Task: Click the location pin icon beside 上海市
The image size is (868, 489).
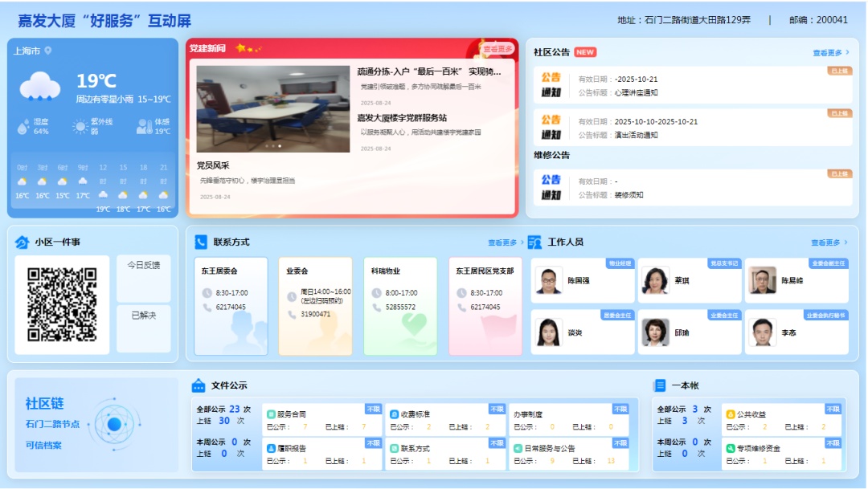Action: coord(48,51)
